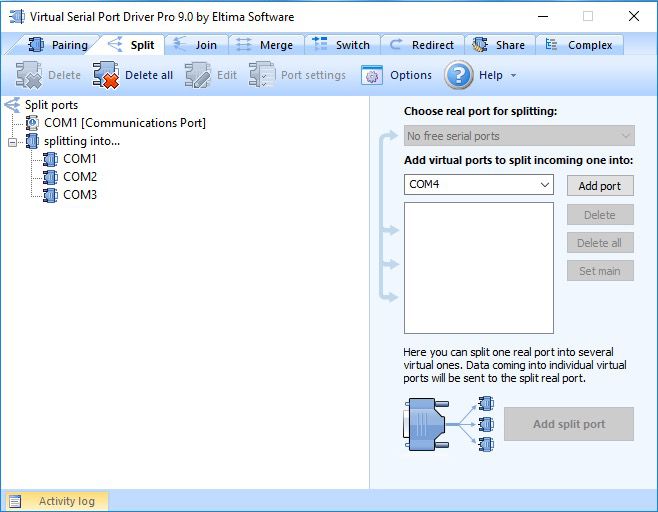Image resolution: width=658 pixels, height=512 pixels.
Task: Collapse the splitting into tree node
Action: click(x=13, y=142)
